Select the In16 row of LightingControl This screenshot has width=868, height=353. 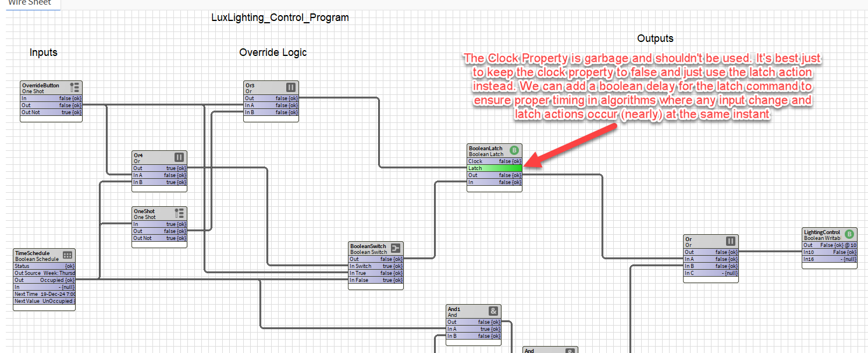tap(829, 259)
